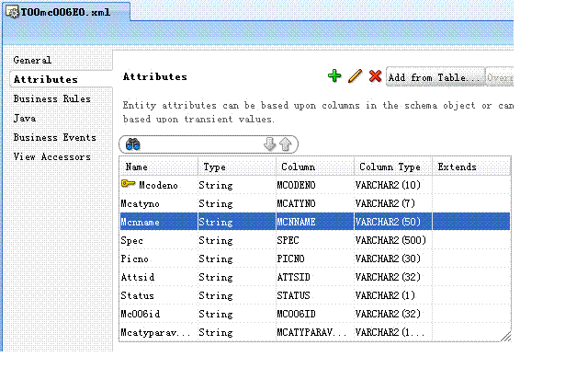Open the General section
This screenshot has width=588, height=368.
pyautogui.click(x=32, y=60)
